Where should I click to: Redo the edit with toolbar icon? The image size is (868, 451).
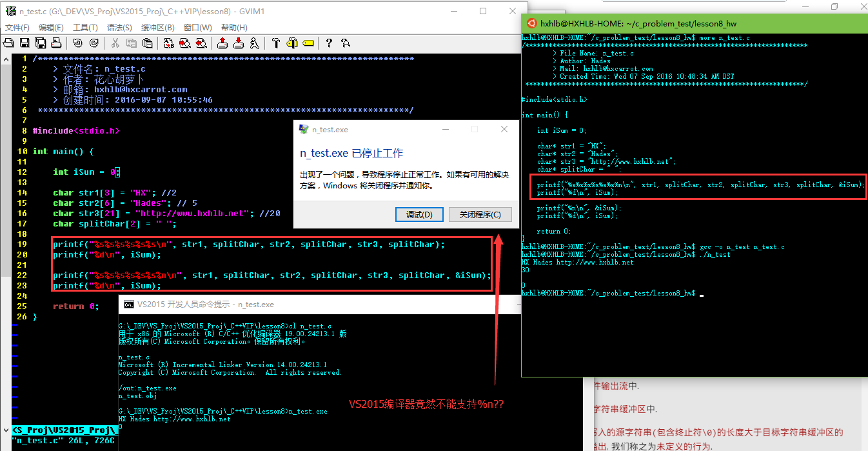click(94, 43)
